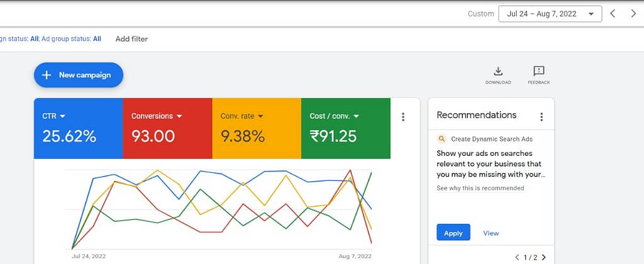Show next recommendation card

click(543, 257)
